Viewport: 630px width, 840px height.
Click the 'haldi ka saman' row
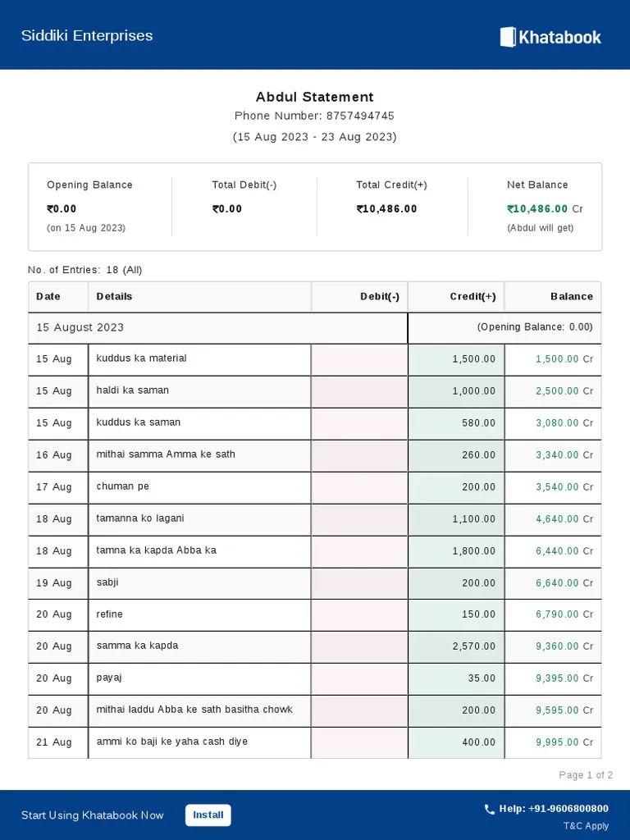pos(132,390)
